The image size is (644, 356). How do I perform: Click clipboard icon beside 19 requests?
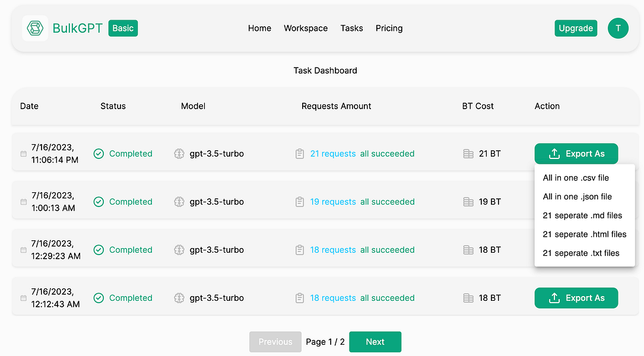tap(300, 202)
